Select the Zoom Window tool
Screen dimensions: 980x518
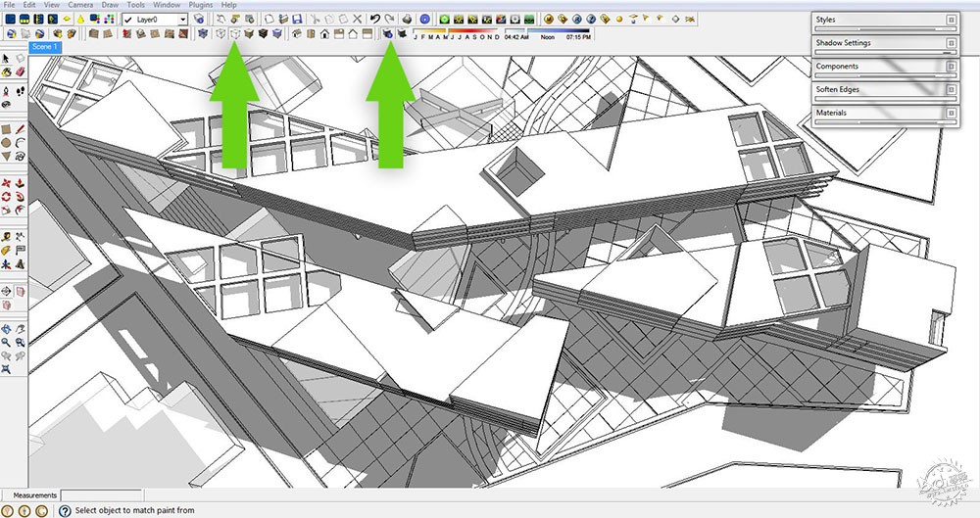[20, 342]
